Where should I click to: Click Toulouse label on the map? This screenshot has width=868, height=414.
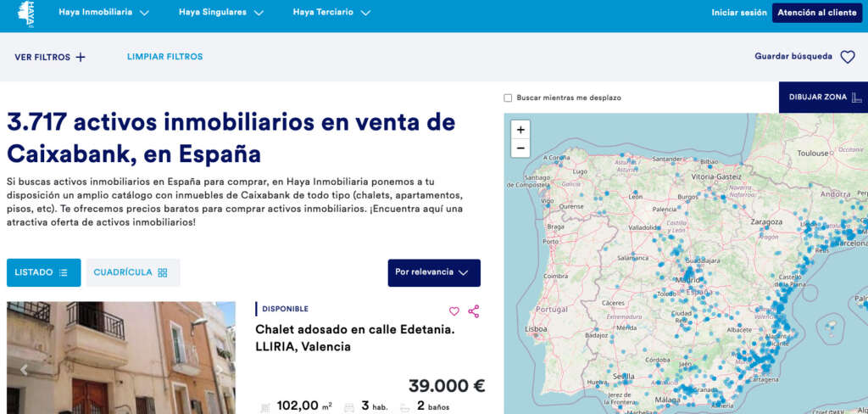point(813,153)
